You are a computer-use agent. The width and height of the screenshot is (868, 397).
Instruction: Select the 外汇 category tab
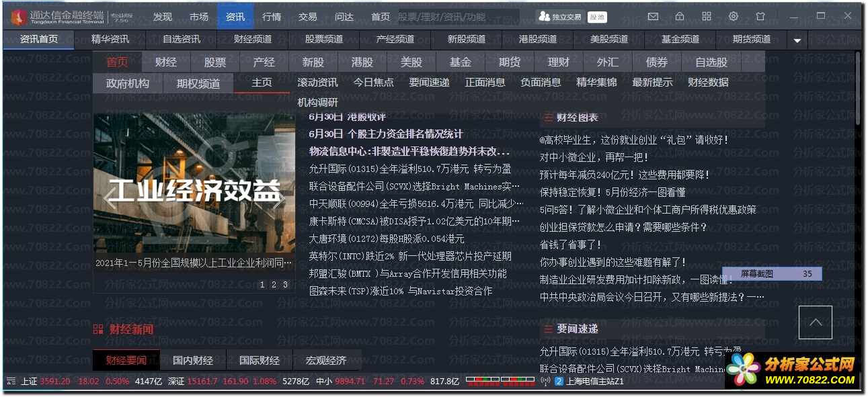coord(608,62)
